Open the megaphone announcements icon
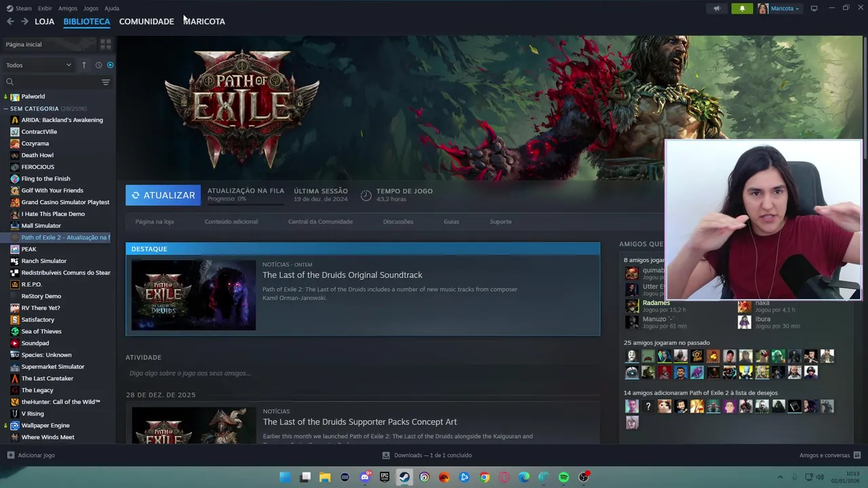 717,9
